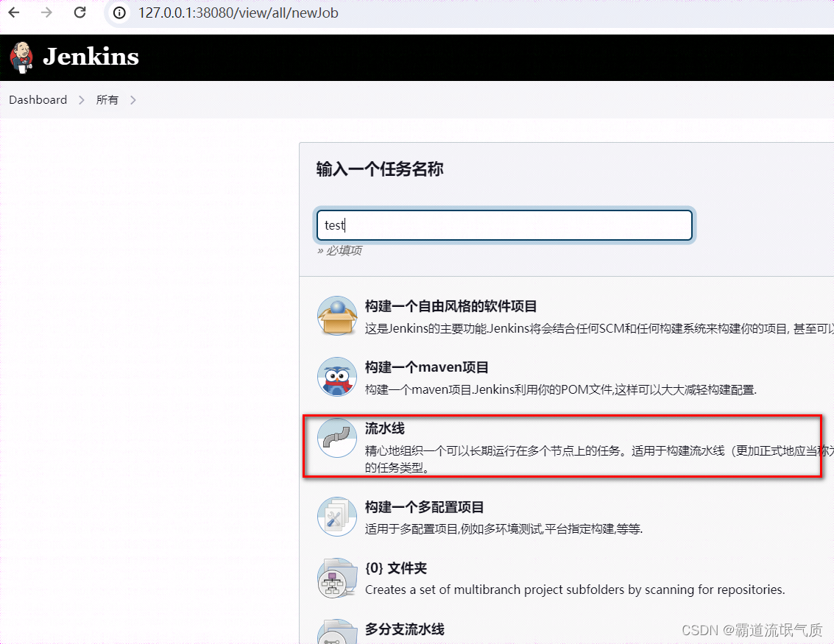
Task: Click the browser forward arrow
Action: [x=47, y=13]
